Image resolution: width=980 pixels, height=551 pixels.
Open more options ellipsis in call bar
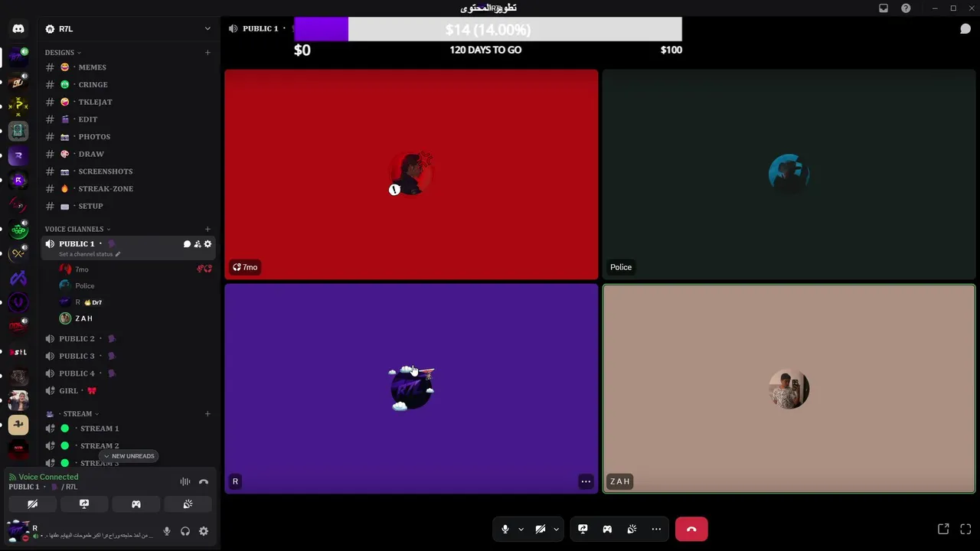pyautogui.click(x=656, y=529)
